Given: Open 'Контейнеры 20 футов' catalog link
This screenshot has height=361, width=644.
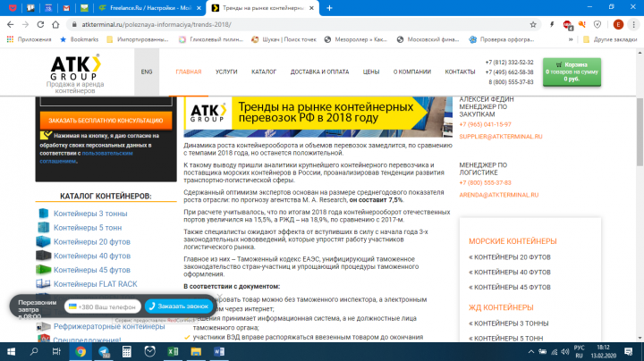Looking at the screenshot, I should (92, 242).
